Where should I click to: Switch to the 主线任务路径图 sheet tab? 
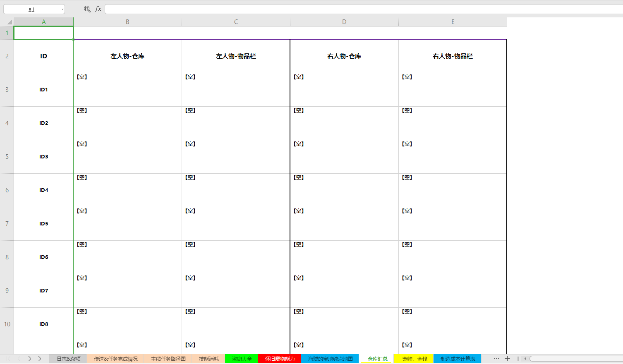pyautogui.click(x=168, y=359)
